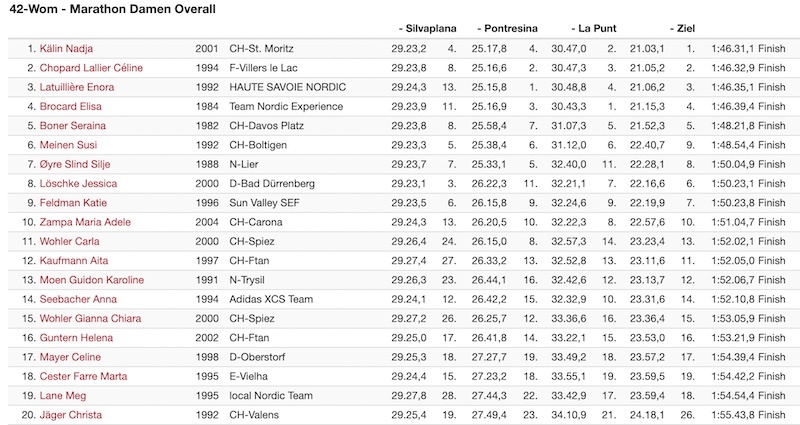Open Chopard Lallier Céline's result link
Viewport: 800px width, 425px height.
coord(91,68)
